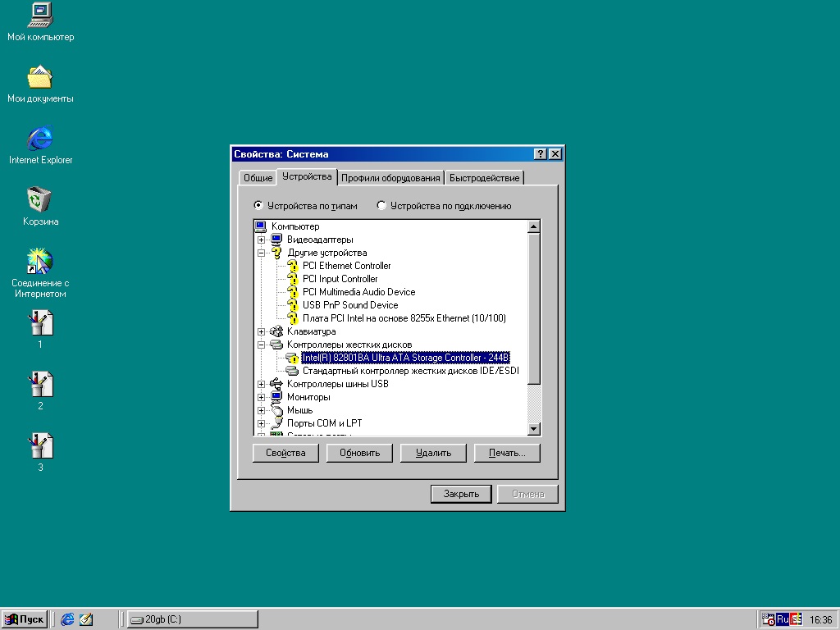Screen dimensions: 840x630
Task: Click the Компьютер root icon in device tree
Action: click(x=261, y=226)
